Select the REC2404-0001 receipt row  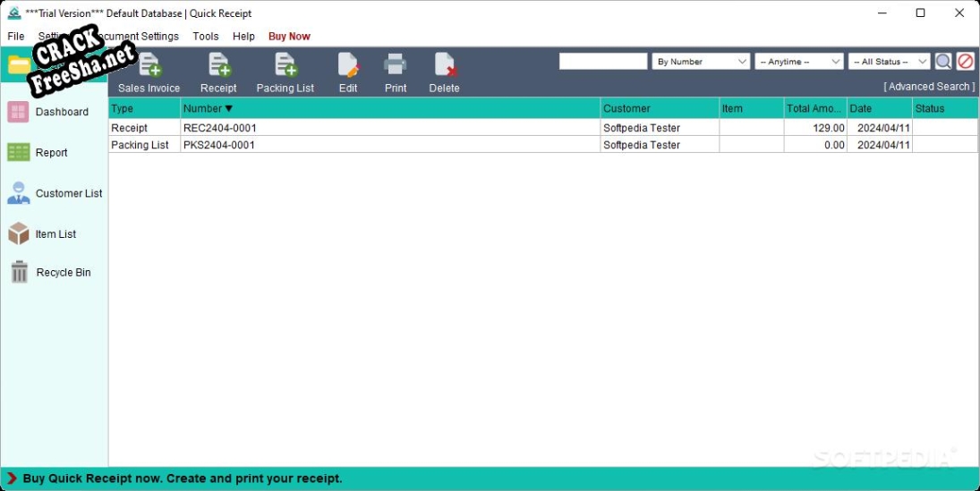(389, 128)
